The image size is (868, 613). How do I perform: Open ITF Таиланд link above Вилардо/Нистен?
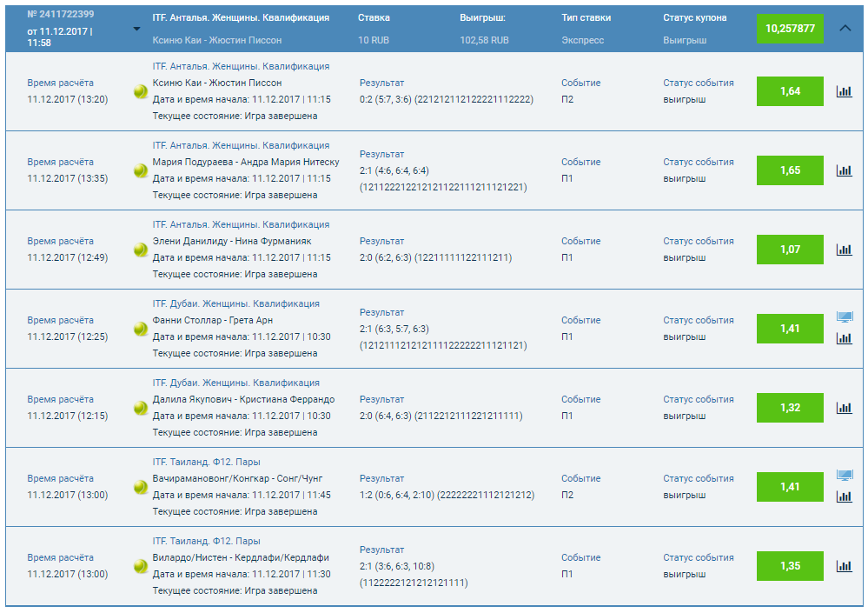(x=207, y=542)
